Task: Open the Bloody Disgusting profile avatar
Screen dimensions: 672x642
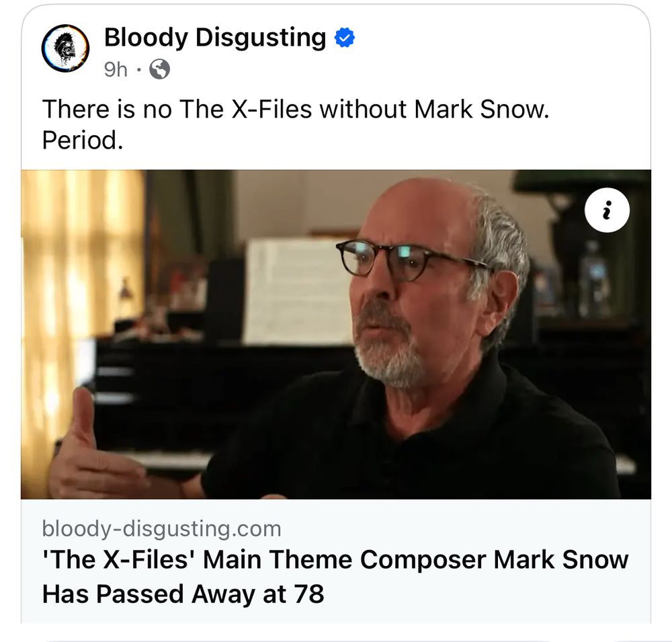Action: 66,48
